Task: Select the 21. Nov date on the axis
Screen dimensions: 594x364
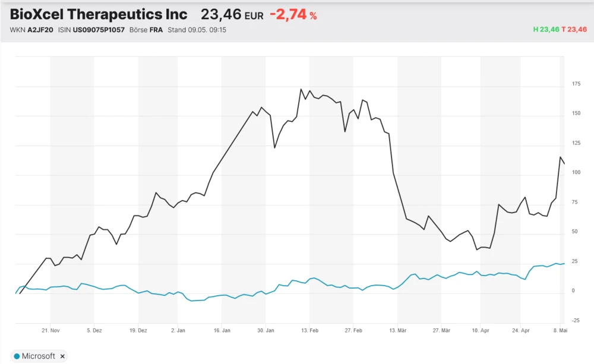Action: [x=51, y=330]
